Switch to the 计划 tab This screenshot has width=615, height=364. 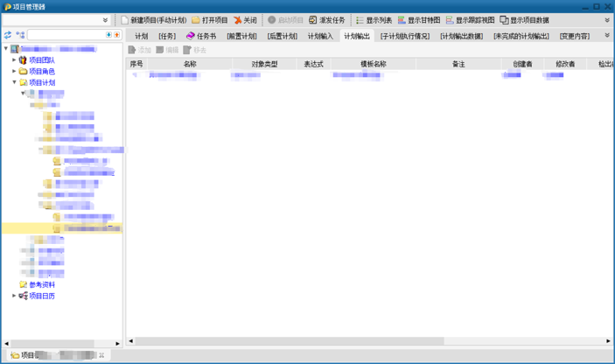pos(141,36)
